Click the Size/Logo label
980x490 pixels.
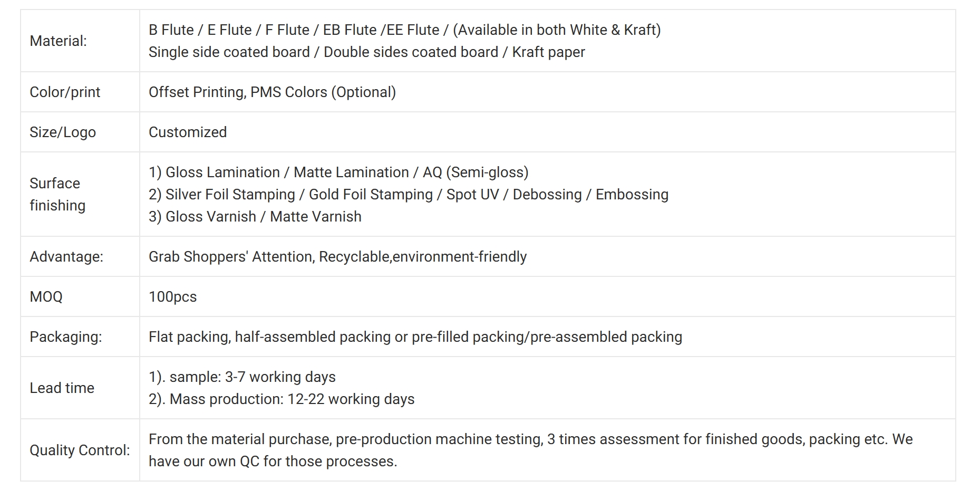pos(63,132)
